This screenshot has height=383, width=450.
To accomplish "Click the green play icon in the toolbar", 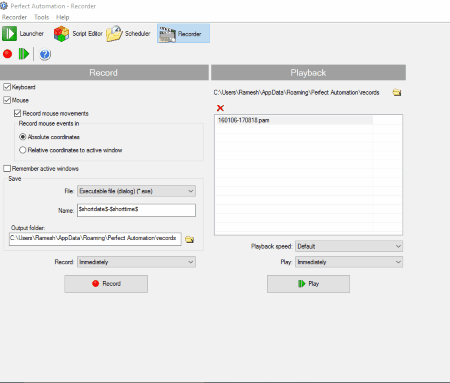I will click(x=24, y=54).
